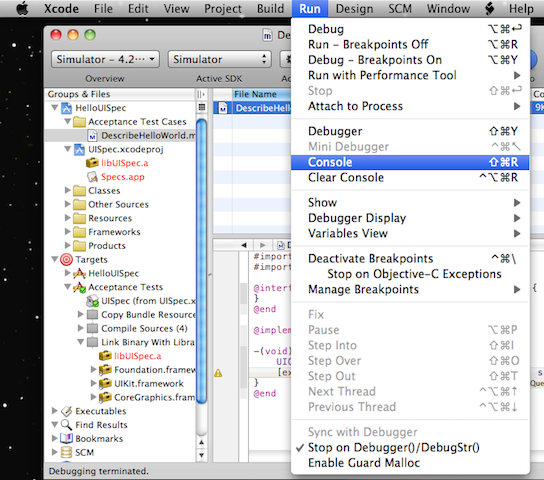Click the UISpec dependency icon
544x480 pixels.
click(x=93, y=301)
